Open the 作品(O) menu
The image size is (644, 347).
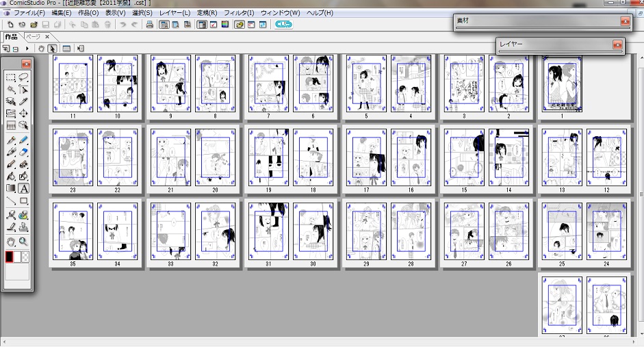(88, 13)
